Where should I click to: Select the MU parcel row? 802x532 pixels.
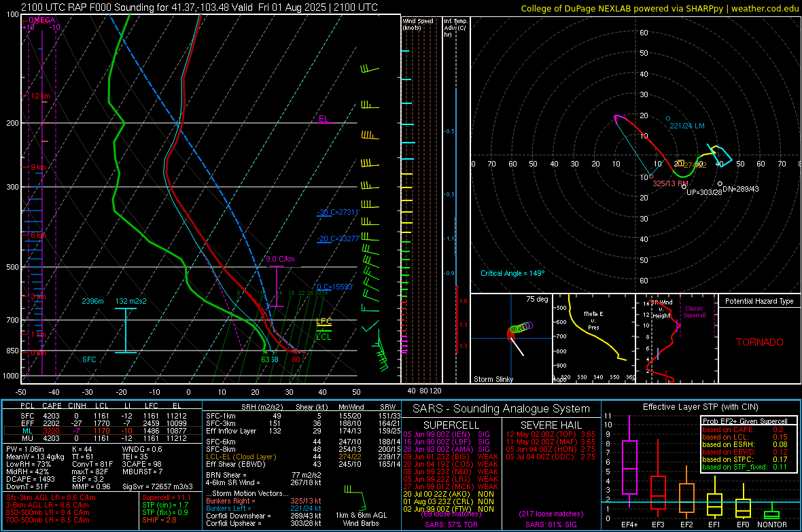point(103,438)
